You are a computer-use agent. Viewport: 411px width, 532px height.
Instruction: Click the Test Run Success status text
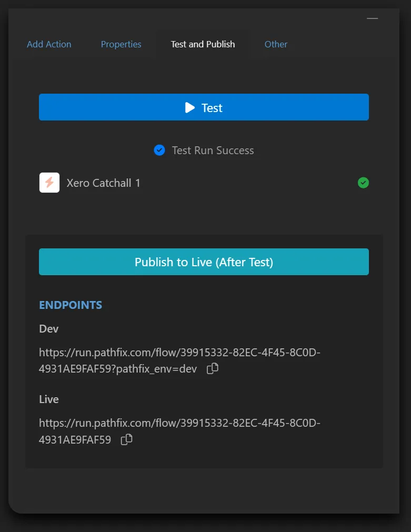[213, 150]
